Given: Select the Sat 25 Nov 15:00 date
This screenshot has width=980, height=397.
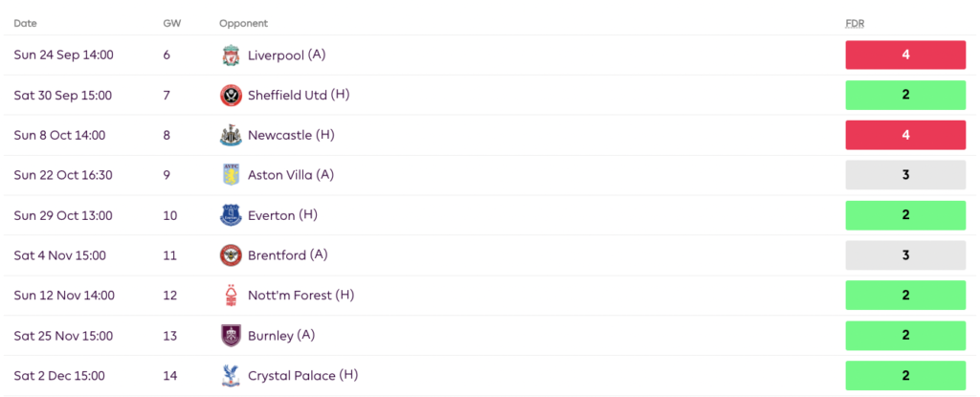Looking at the screenshot, I should coord(63,336).
